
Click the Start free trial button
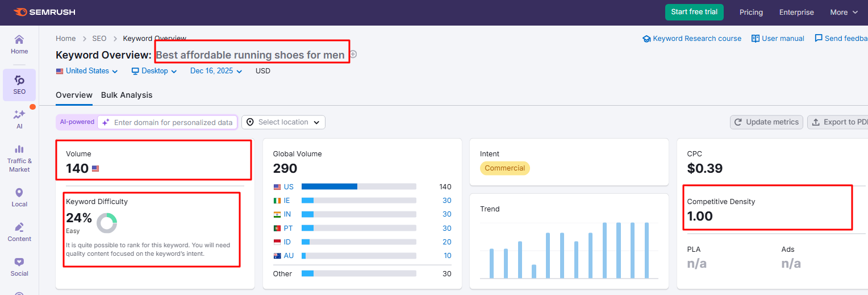tap(694, 12)
